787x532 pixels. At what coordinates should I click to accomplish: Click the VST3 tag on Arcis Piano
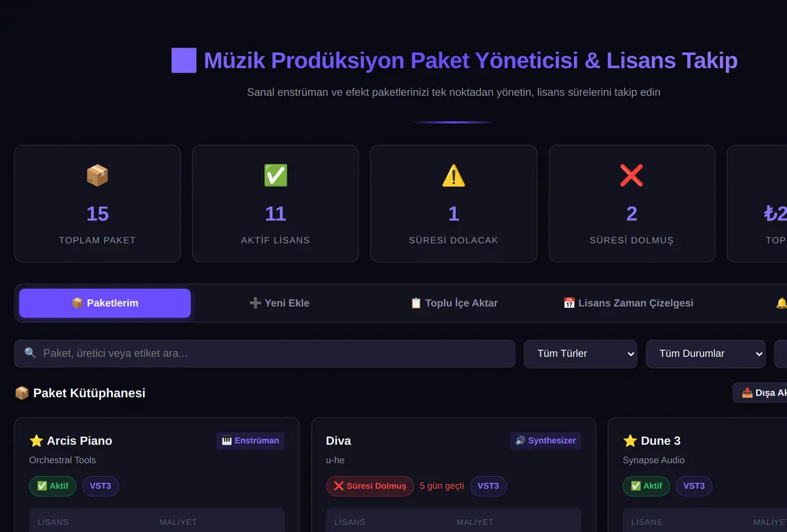(100, 486)
